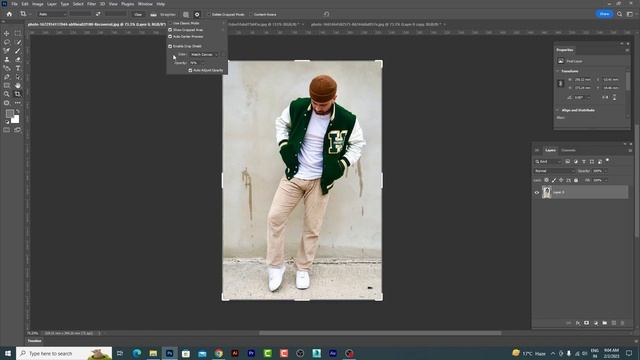Select the Move tool

7,33
